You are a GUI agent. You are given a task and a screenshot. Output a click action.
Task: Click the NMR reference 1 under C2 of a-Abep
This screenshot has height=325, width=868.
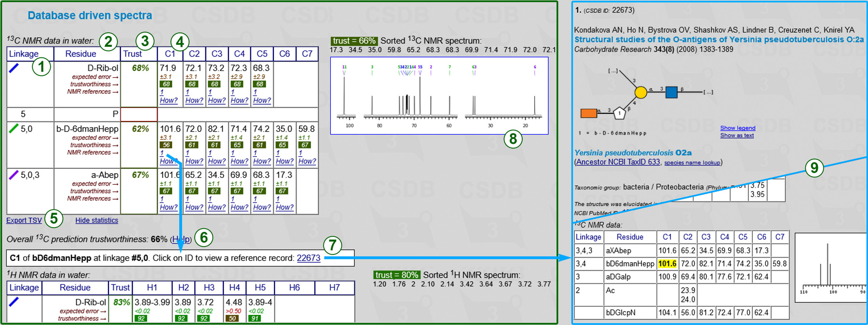coord(187,199)
